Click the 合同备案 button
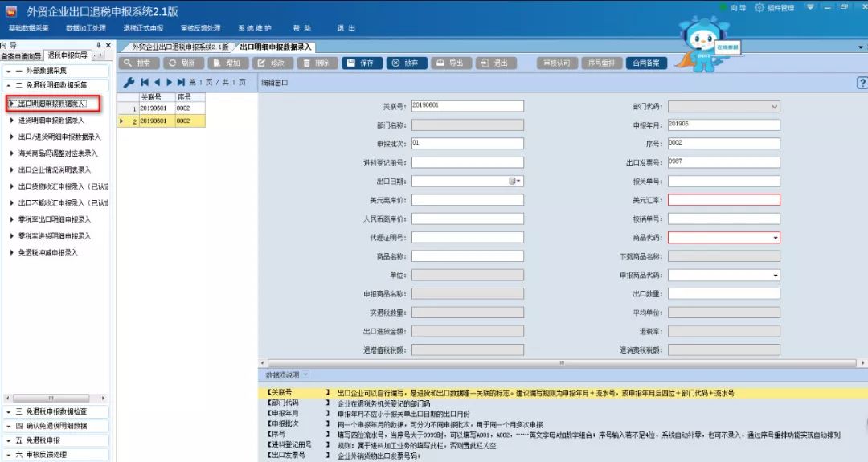Image resolution: width=868 pixels, height=462 pixels. coord(646,63)
